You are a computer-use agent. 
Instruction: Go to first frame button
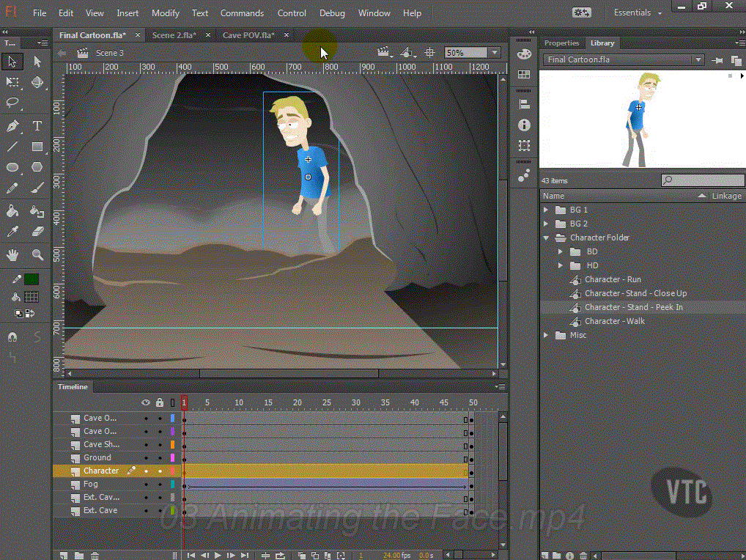(x=191, y=556)
